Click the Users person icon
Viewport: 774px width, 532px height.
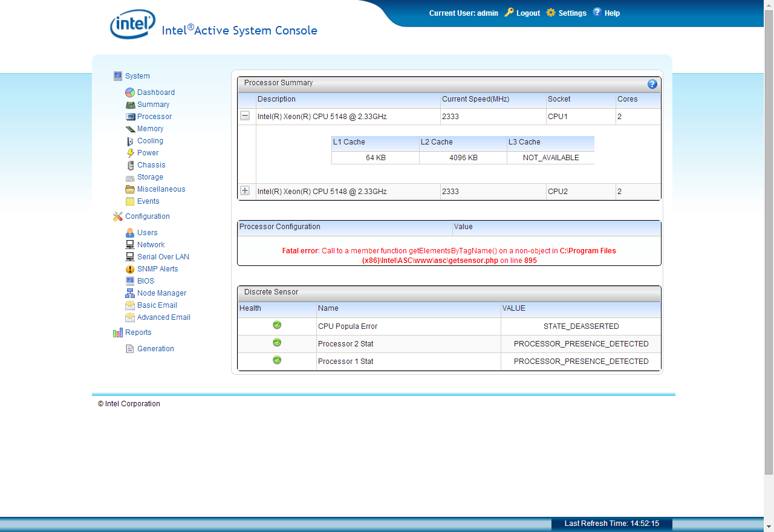pyautogui.click(x=130, y=233)
